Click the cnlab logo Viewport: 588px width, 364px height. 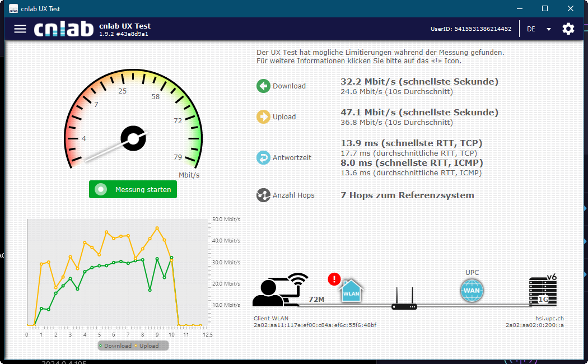click(x=63, y=29)
